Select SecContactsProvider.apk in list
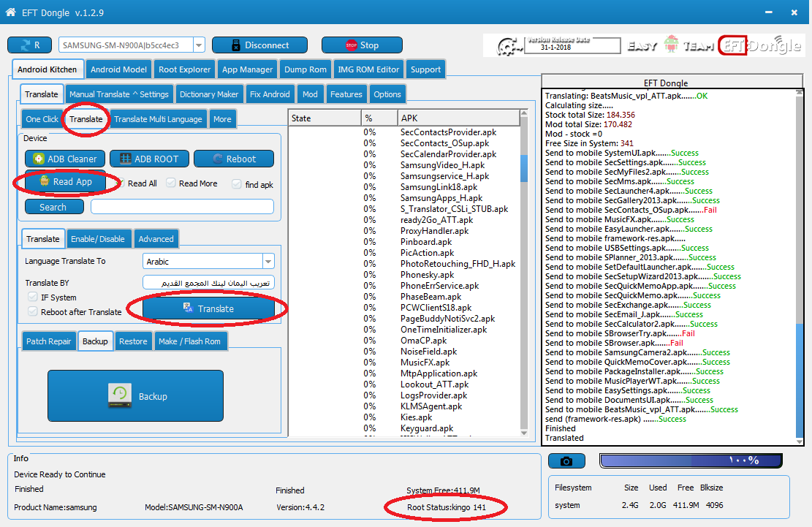This screenshot has width=812, height=527. pos(449,132)
